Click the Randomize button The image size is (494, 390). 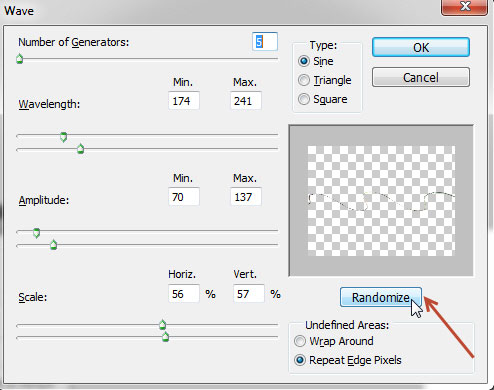click(x=381, y=297)
